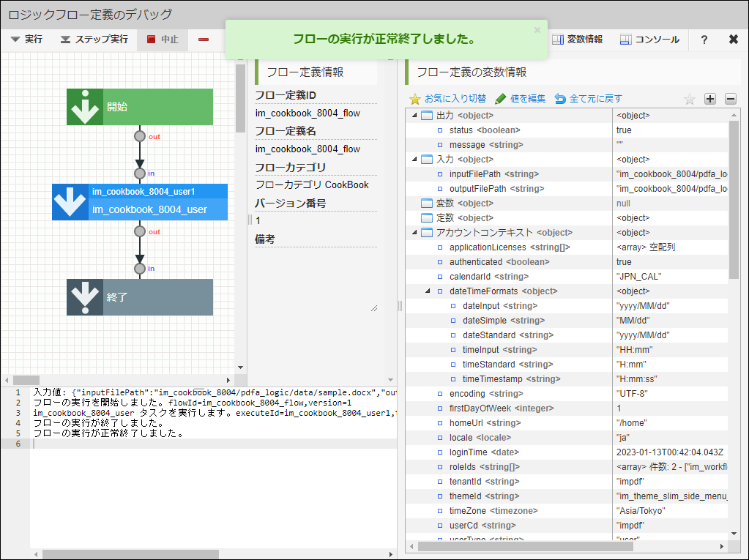Open the Variable Info panel

(x=578, y=40)
